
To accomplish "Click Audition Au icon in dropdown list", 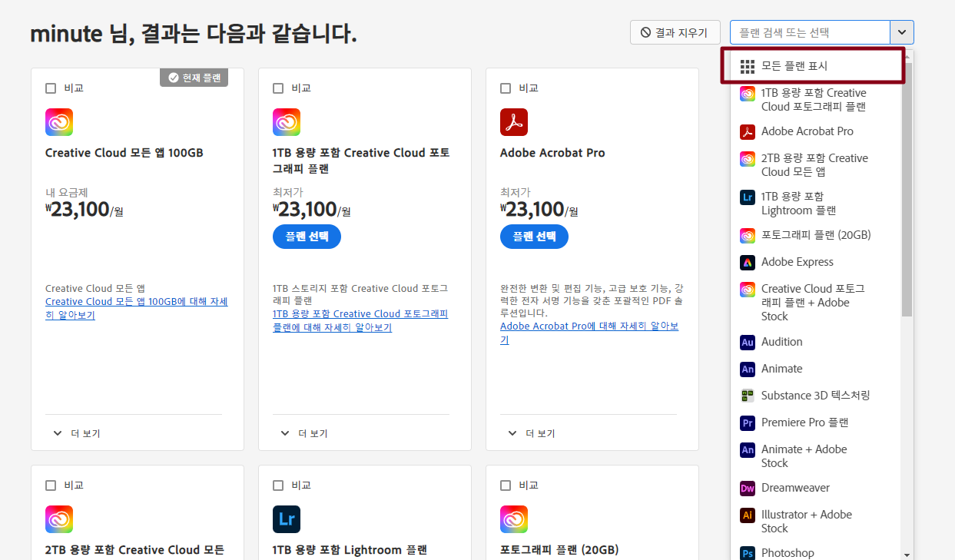I will (x=748, y=343).
